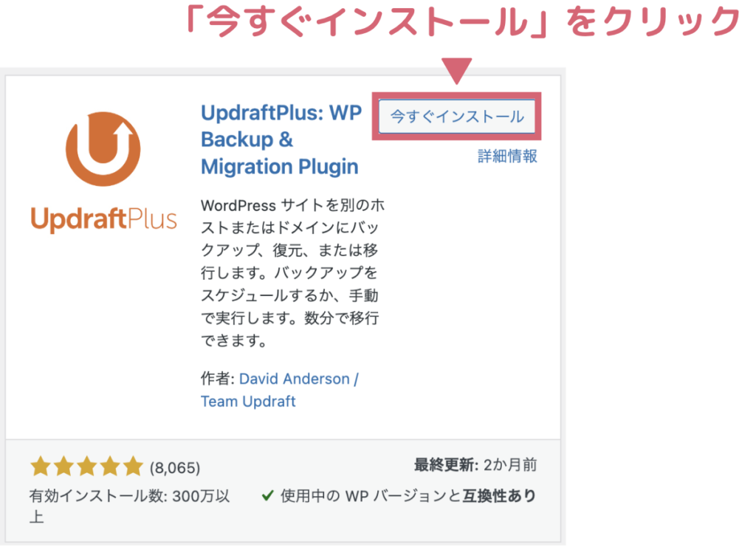Click the 最終更新: 2か月前 text

coord(475,465)
